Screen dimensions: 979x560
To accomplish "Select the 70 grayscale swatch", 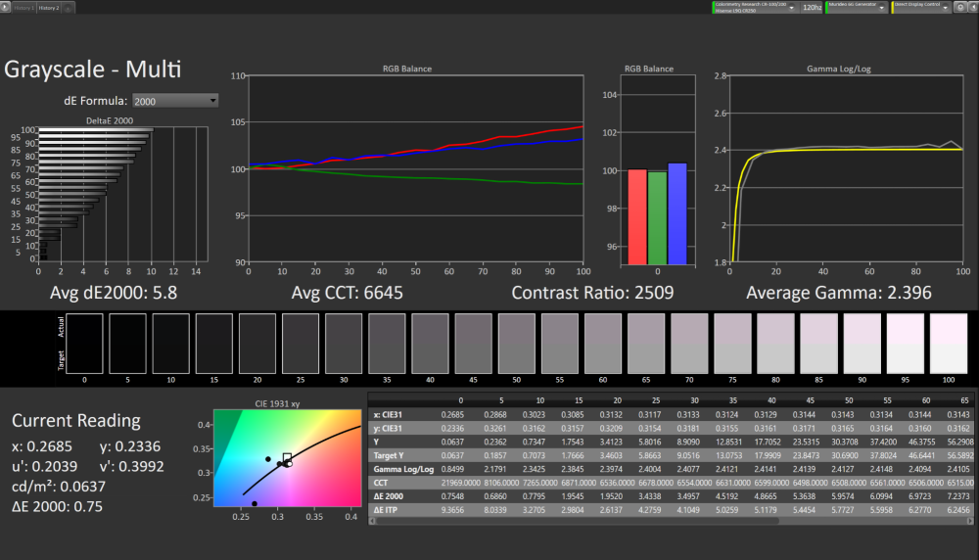I will (689, 344).
